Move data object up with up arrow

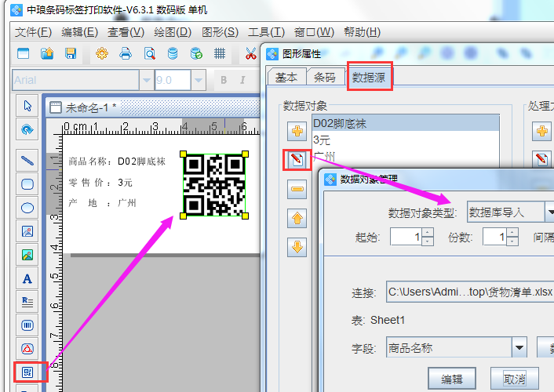pos(297,219)
